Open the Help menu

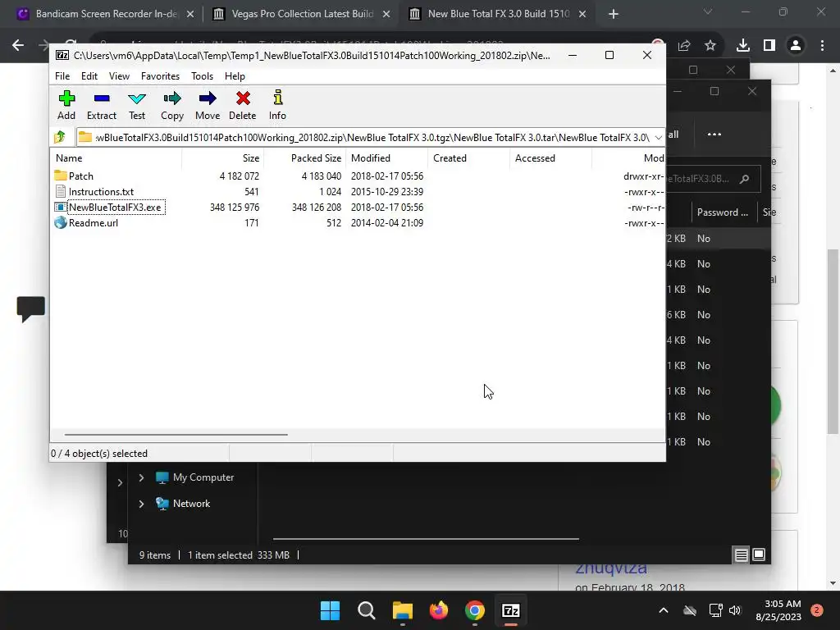pos(235,76)
